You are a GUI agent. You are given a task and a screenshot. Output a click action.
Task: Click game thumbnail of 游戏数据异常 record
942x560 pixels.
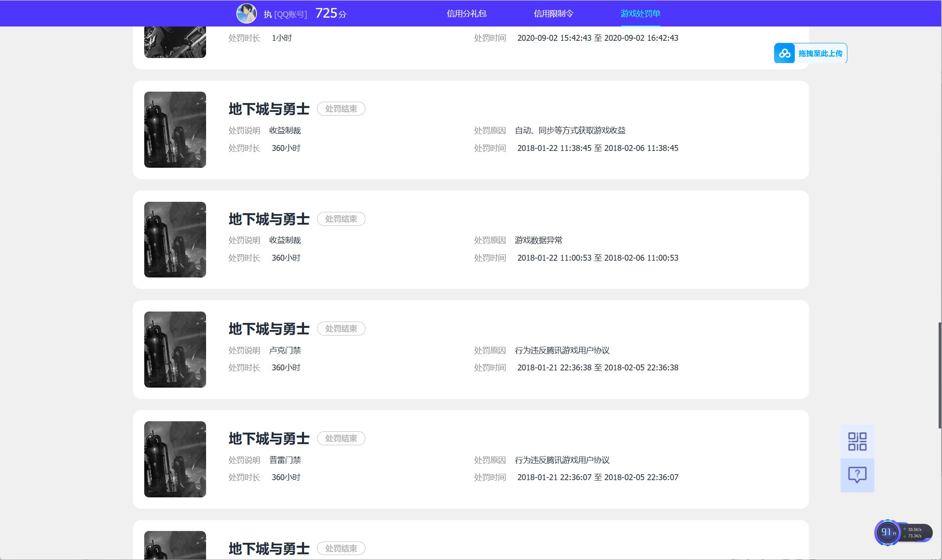coord(175,240)
